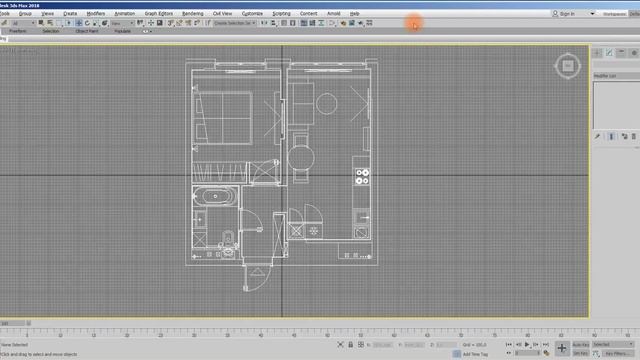Screen dimensions: 640x360
Task: Open the Rendered Frame Window icon
Action: (x=351, y=23)
